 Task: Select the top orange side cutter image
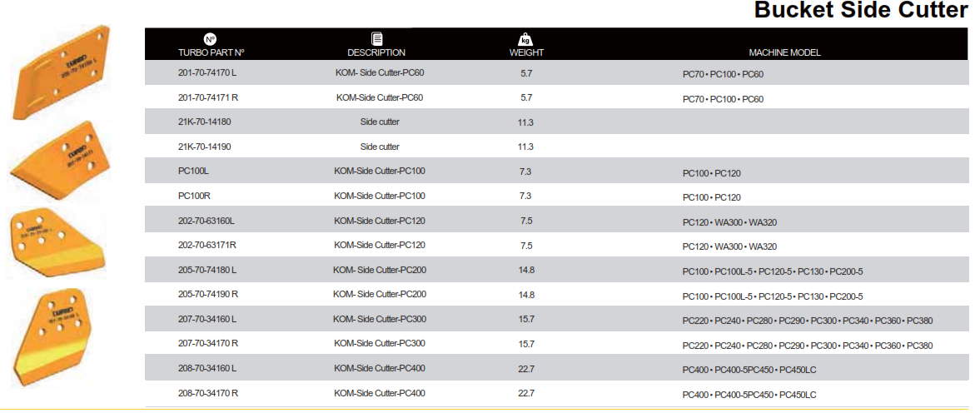click(x=62, y=72)
